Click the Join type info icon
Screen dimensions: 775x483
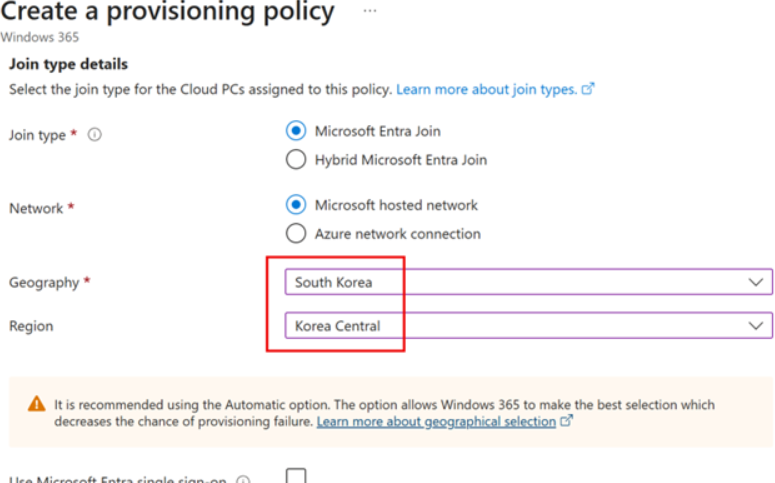point(94,134)
